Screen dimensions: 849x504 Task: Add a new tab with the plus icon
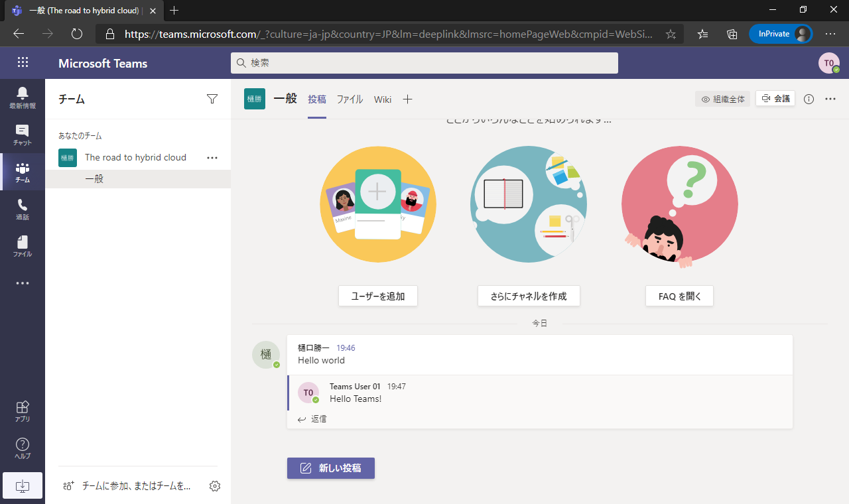pyautogui.click(x=408, y=99)
